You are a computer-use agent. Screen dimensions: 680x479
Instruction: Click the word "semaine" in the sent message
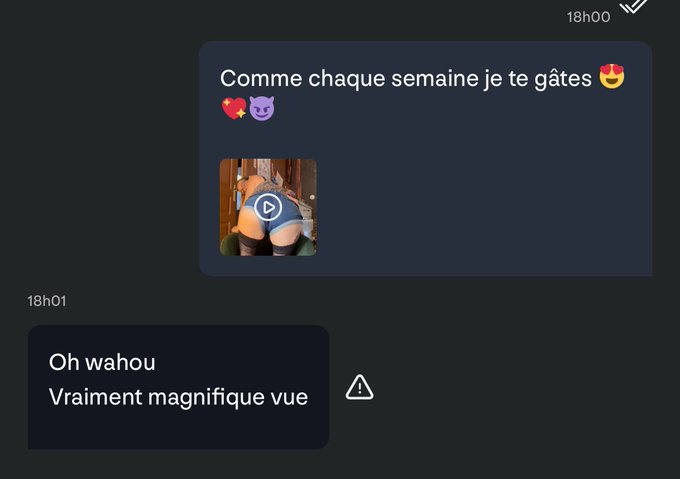(x=434, y=79)
